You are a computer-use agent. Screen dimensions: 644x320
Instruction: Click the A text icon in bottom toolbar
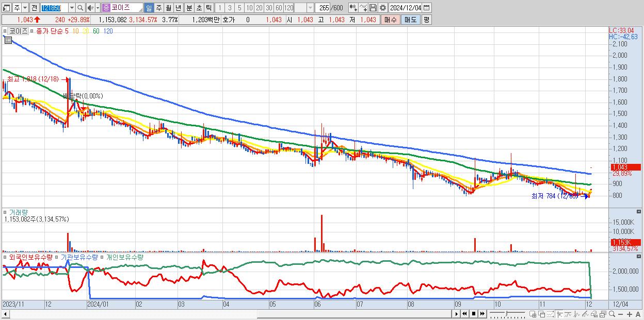click(x=638, y=314)
